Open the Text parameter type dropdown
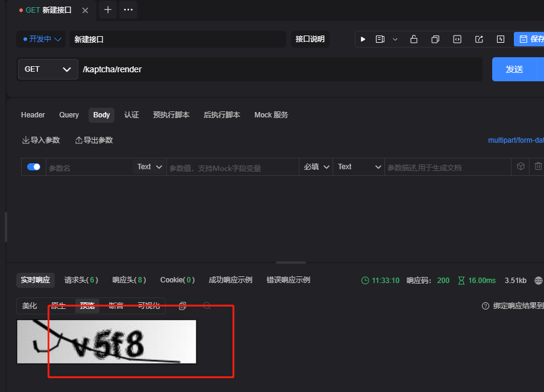Screen dimensions: 544x392 point(148,167)
